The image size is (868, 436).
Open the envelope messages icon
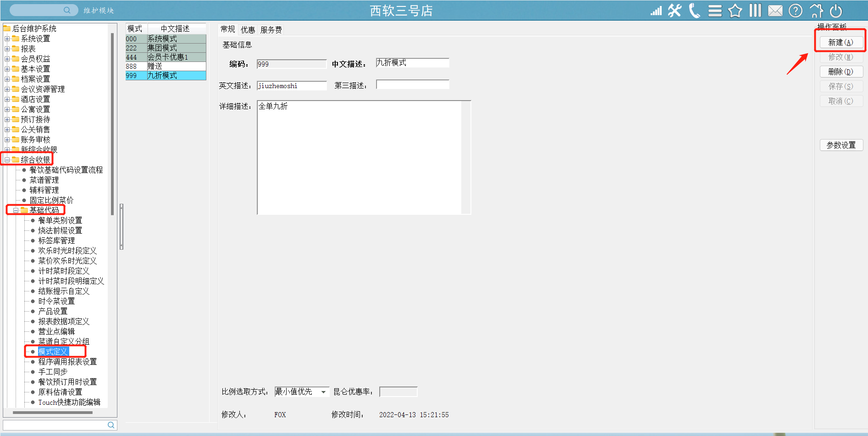click(775, 11)
